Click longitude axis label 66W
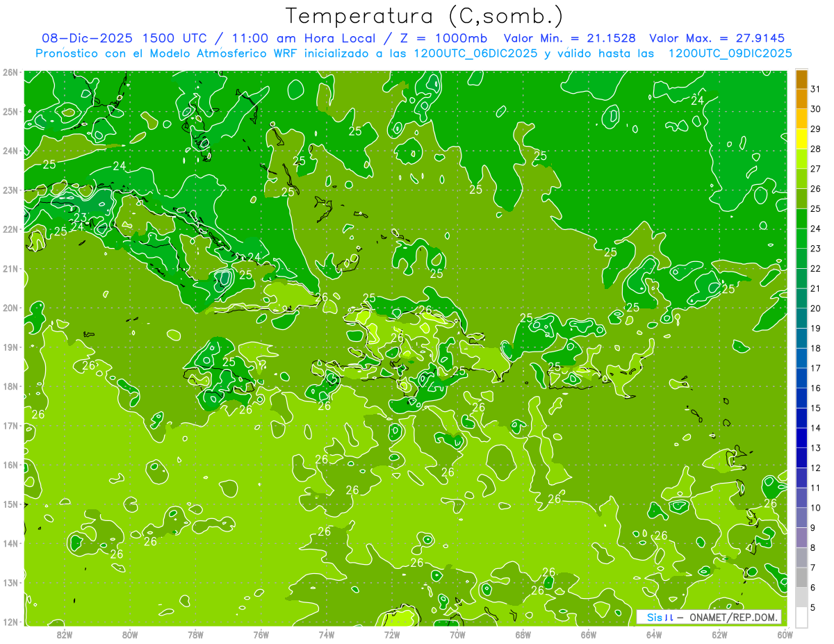This screenshot has height=644, width=834. pyautogui.click(x=589, y=634)
